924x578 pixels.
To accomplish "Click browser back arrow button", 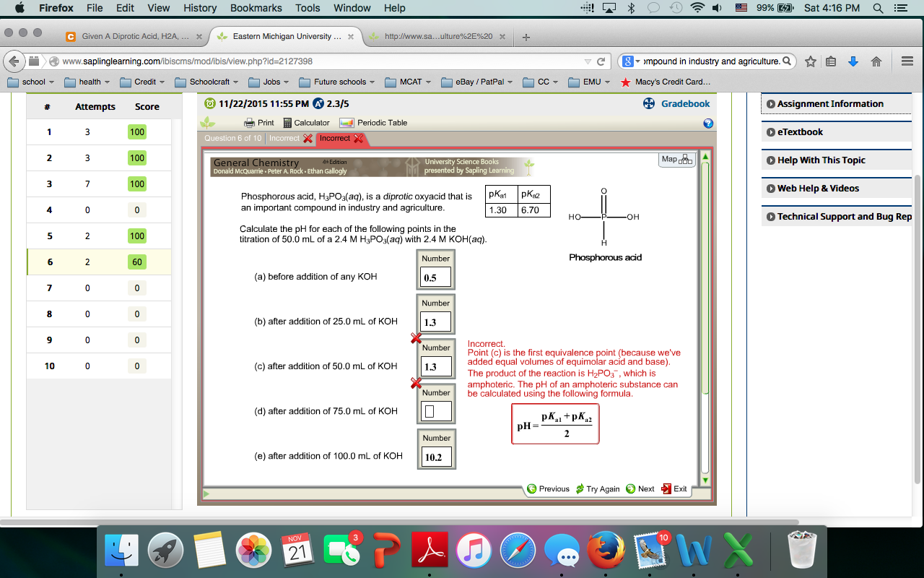I will click(x=15, y=61).
